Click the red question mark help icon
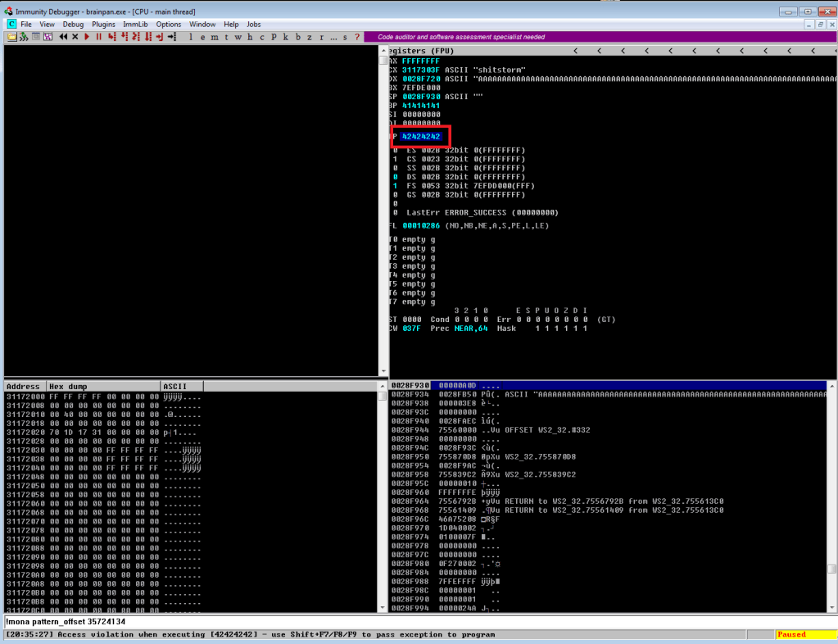The image size is (838, 644). 357,37
